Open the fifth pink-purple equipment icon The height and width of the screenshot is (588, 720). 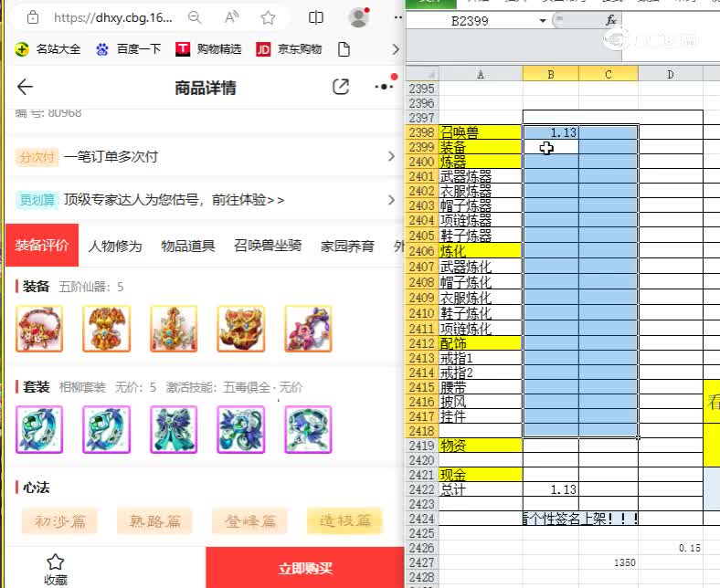coord(308,329)
